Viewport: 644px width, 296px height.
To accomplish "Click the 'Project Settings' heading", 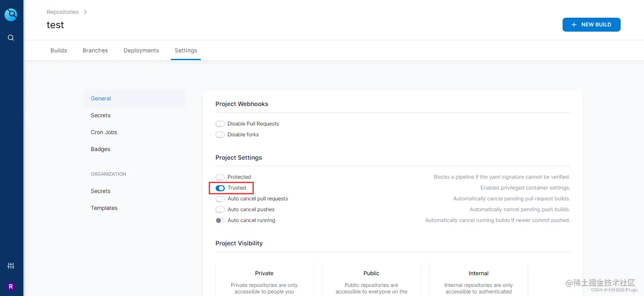I will click(239, 158).
